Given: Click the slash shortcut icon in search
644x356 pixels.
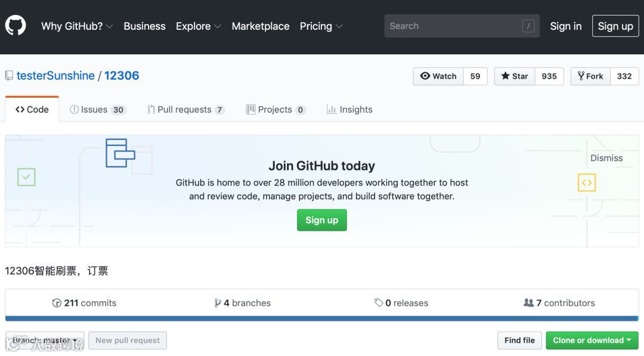Looking at the screenshot, I should click(528, 26).
